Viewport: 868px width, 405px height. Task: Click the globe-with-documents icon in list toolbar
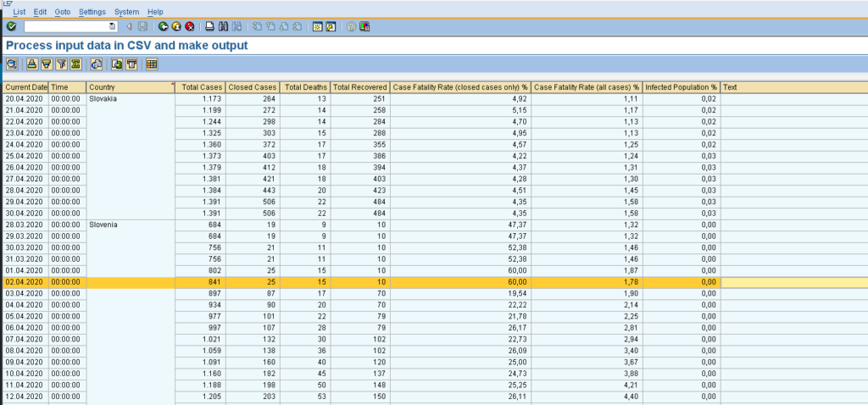(97, 64)
